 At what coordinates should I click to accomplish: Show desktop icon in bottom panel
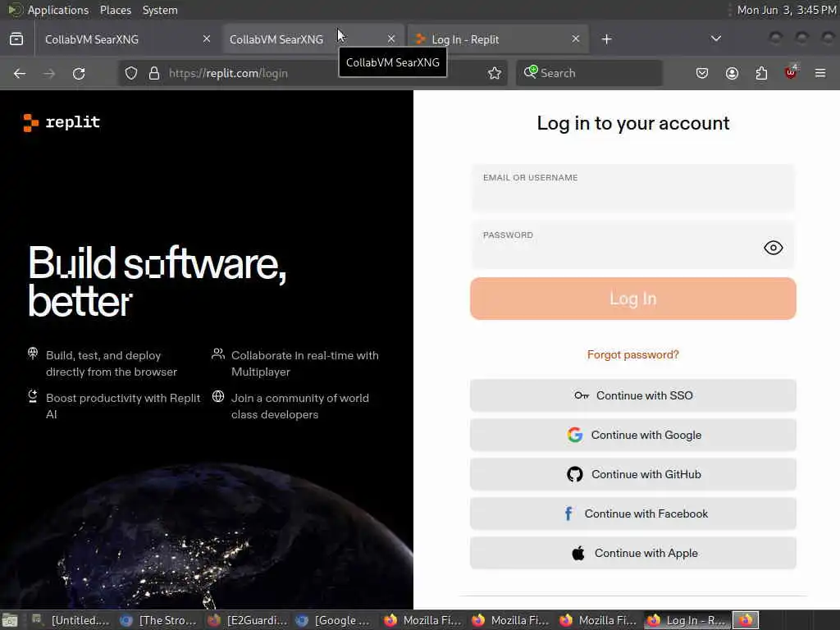10,620
